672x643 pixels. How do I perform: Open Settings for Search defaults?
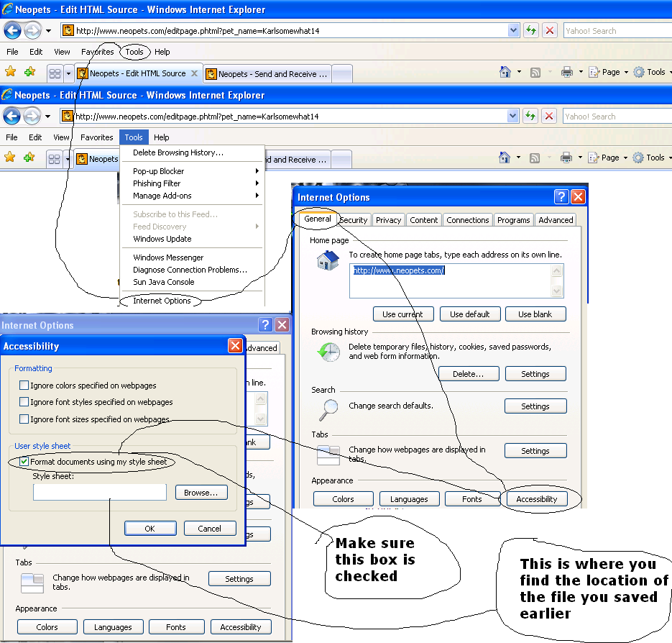tap(535, 406)
